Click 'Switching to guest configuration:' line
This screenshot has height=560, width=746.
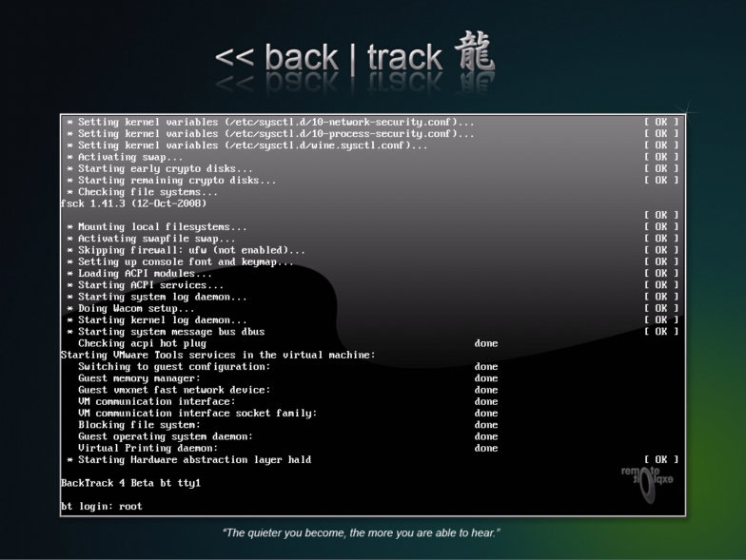(x=174, y=367)
